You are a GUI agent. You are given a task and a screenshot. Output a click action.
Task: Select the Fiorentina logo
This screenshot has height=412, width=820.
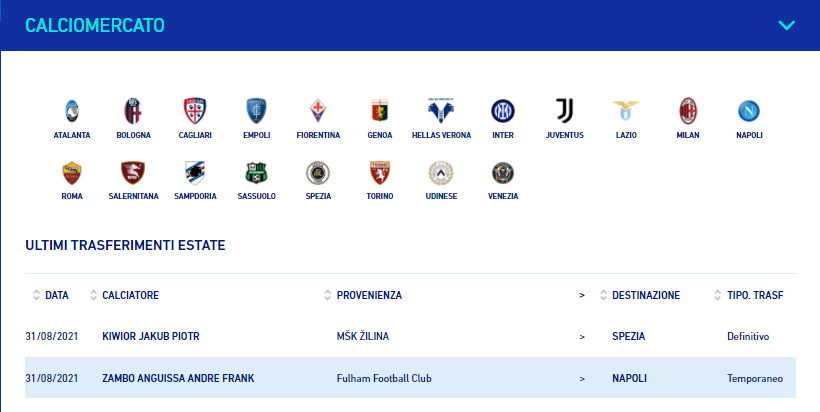tap(318, 111)
